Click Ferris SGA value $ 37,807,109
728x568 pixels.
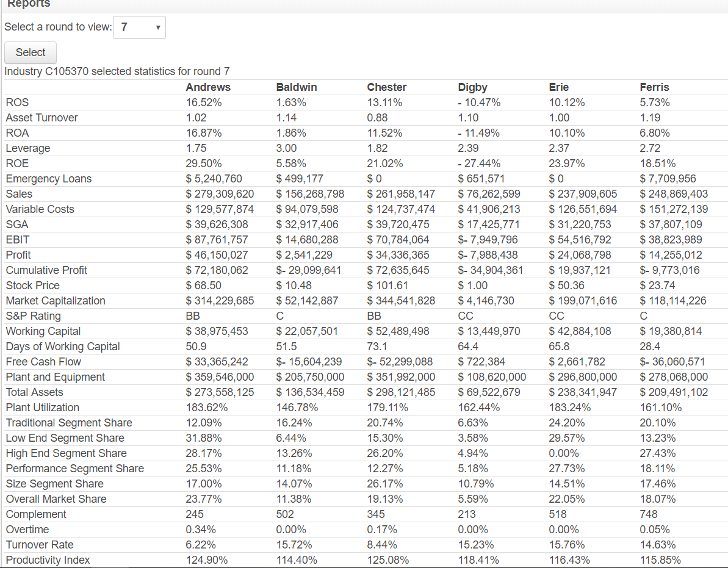pos(671,225)
